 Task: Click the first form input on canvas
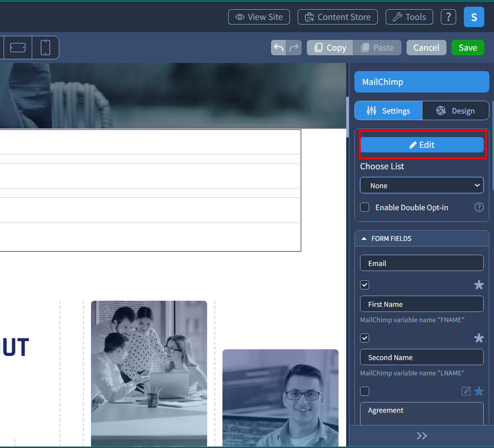150,143
